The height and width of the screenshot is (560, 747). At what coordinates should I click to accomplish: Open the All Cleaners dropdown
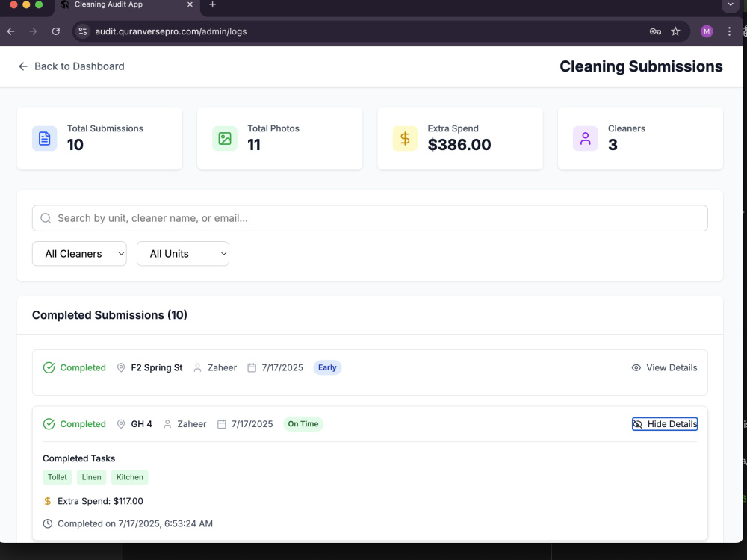79,254
